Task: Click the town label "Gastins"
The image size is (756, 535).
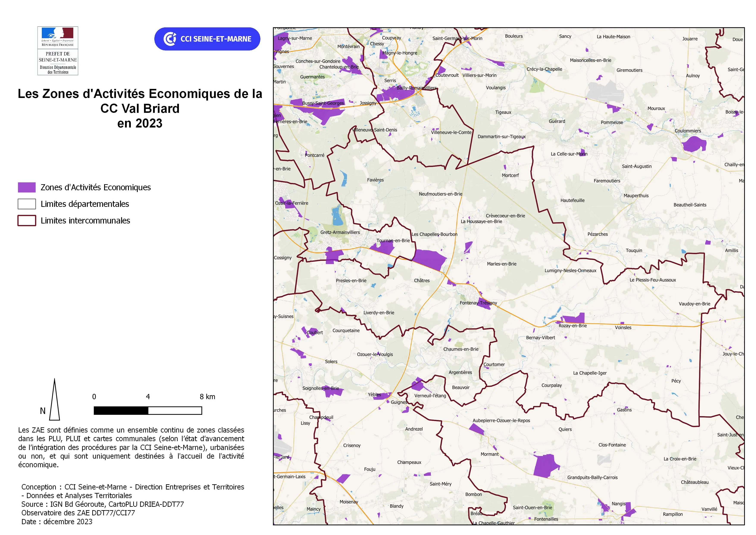Action: [x=624, y=410]
